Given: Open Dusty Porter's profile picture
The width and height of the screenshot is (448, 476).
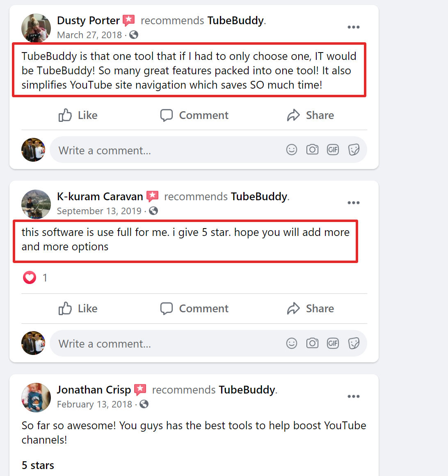Looking at the screenshot, I should pos(36,28).
